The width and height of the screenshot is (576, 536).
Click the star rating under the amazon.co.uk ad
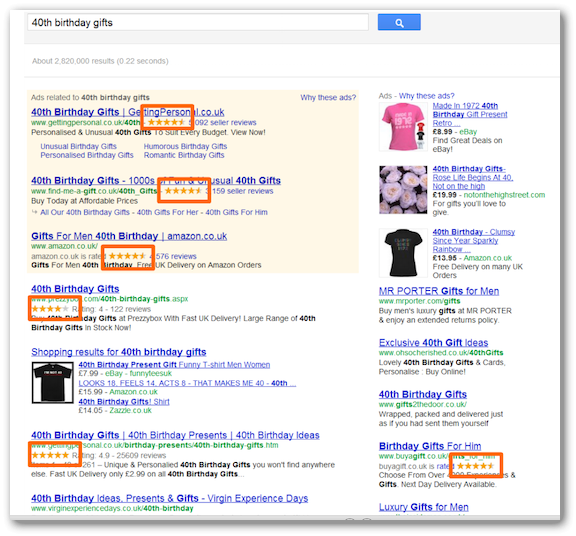(x=127, y=256)
